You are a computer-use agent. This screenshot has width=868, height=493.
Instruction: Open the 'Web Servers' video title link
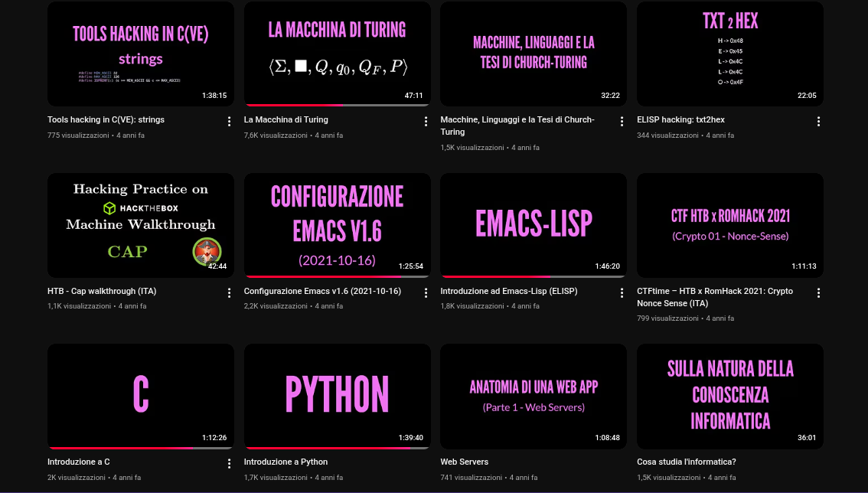pos(464,462)
